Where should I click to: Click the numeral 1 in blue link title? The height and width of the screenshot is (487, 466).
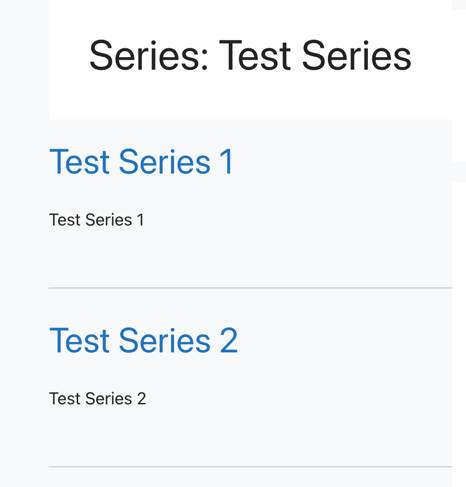click(226, 162)
